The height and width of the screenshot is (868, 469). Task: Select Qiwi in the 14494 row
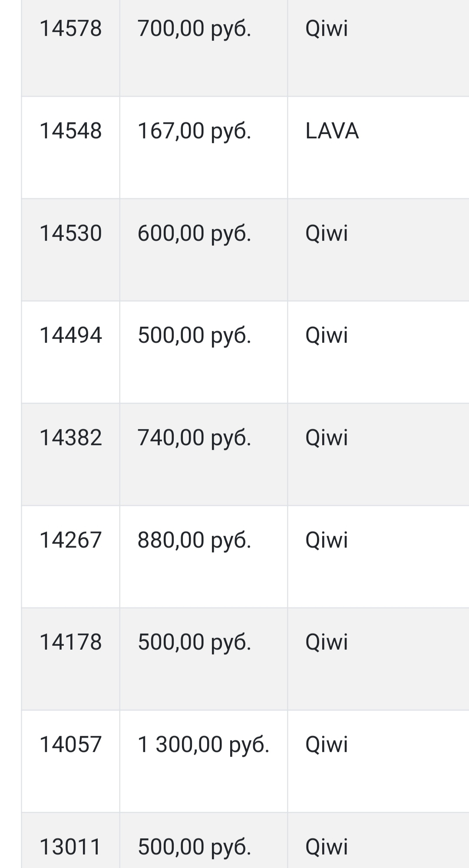click(x=327, y=335)
